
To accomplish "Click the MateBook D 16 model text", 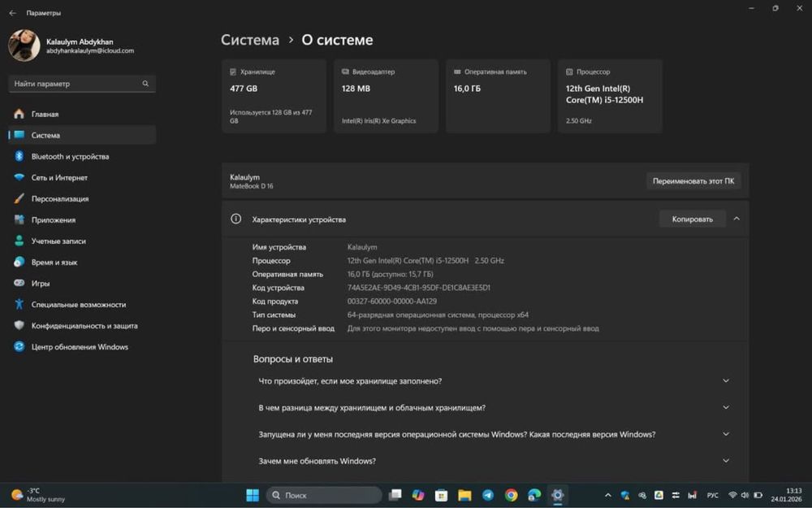I will pyautogui.click(x=251, y=186).
